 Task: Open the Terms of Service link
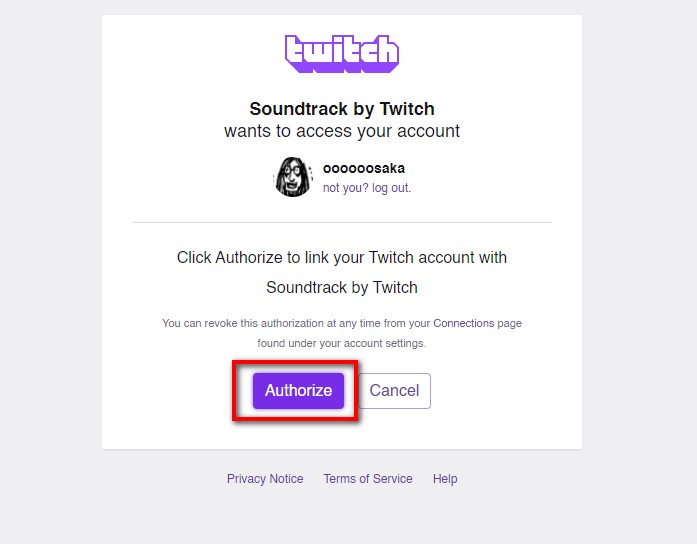pyautogui.click(x=368, y=479)
